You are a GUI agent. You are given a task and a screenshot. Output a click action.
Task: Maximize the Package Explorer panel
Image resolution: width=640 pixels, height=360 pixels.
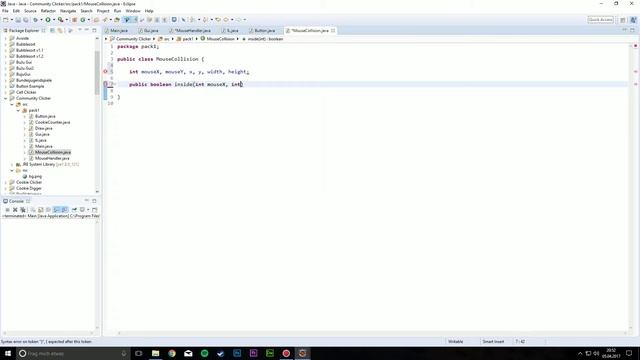(x=94, y=30)
